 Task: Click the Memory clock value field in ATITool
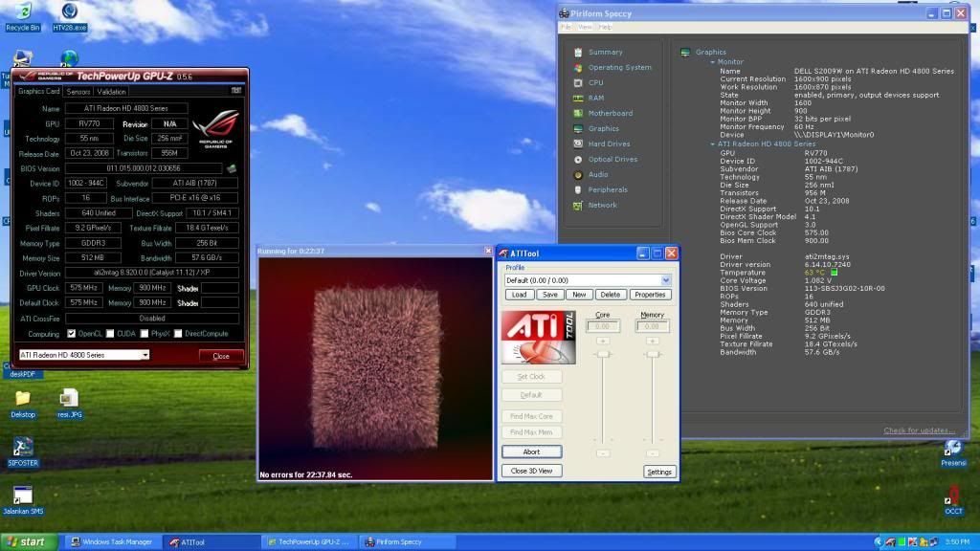tap(652, 326)
